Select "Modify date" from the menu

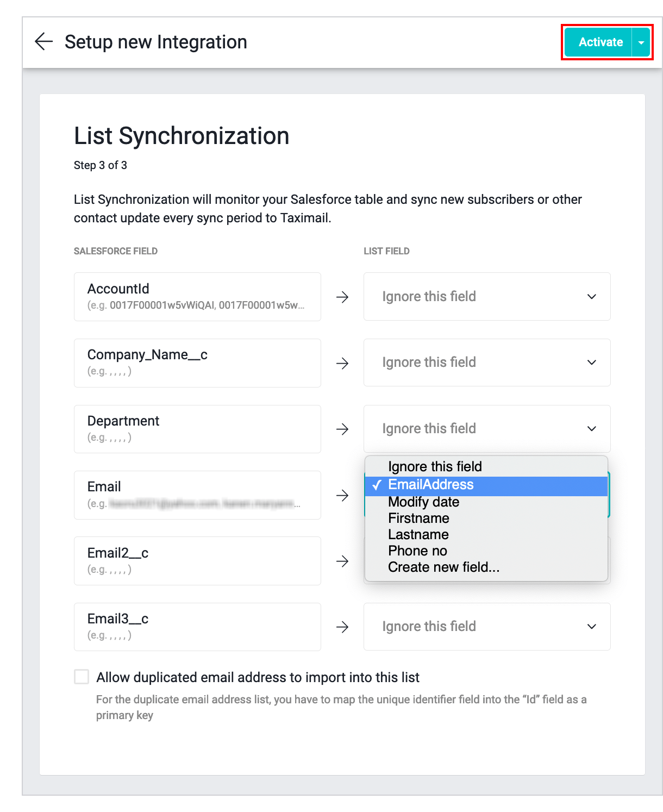(424, 502)
